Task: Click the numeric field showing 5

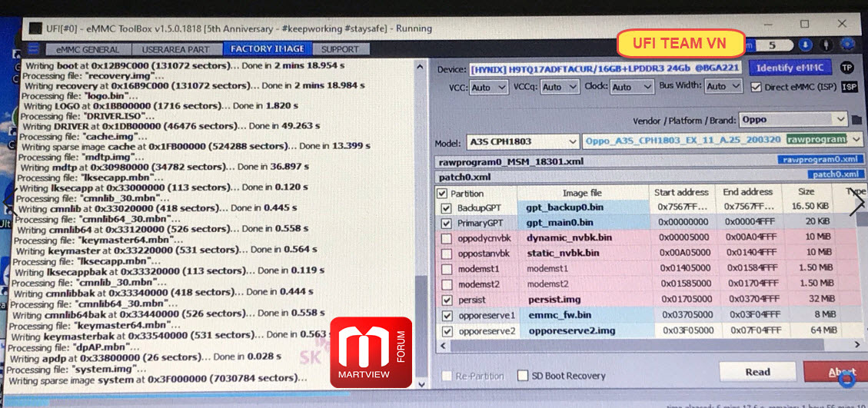Action: 774,45
